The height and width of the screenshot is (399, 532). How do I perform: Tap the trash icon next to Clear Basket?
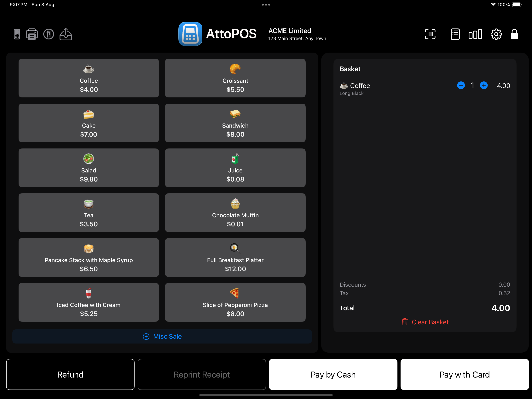405,322
